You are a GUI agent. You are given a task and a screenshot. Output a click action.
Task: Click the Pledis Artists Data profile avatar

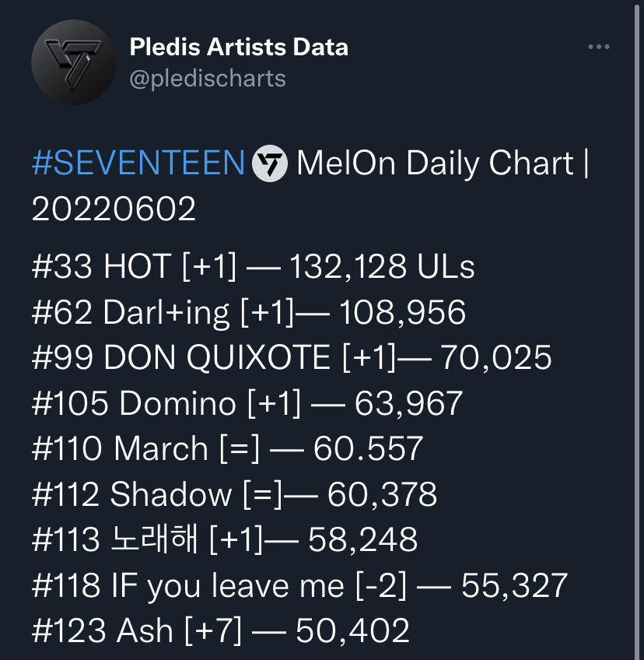click(74, 62)
